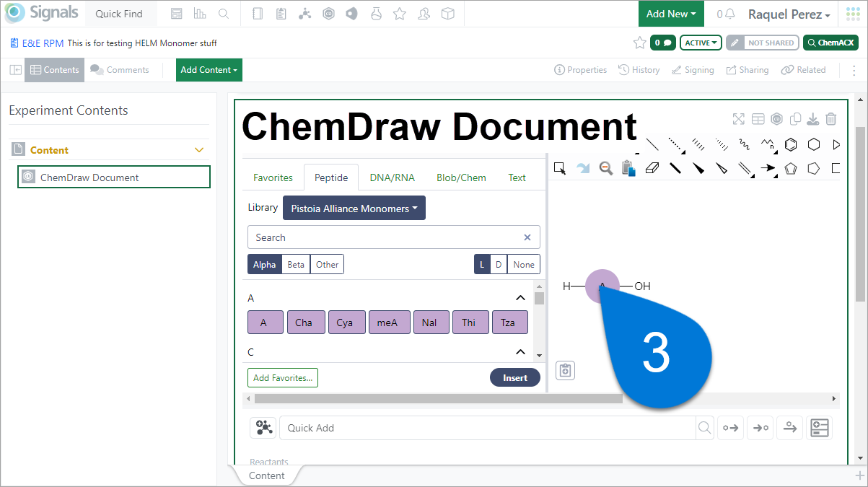The image size is (868, 487).
Task: Collapse the C monomer group
Action: click(520, 352)
